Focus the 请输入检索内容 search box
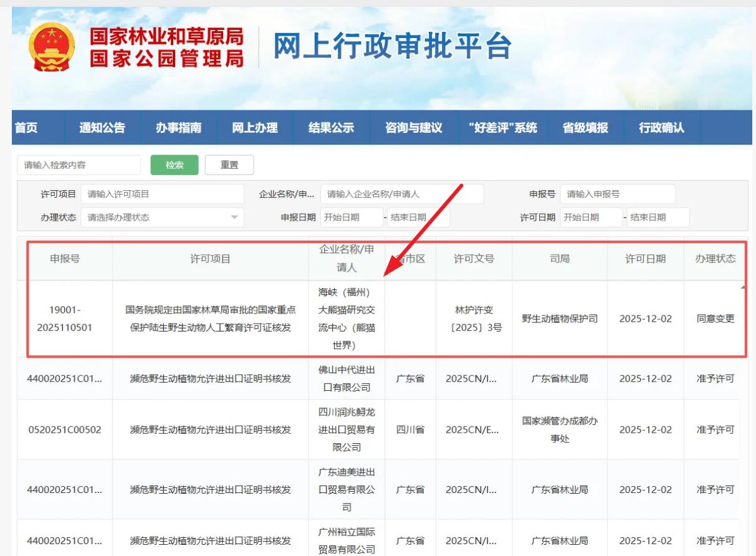This screenshot has width=756, height=556. (x=79, y=165)
